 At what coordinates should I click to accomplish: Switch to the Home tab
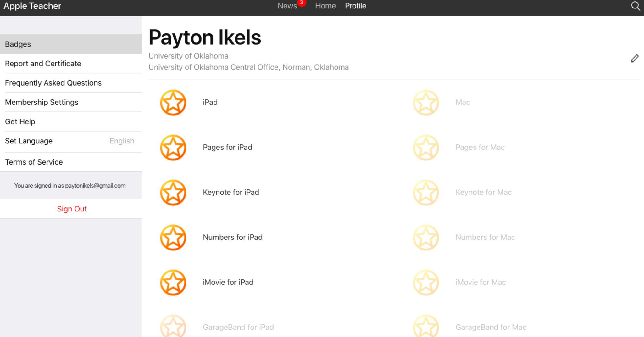tap(325, 6)
